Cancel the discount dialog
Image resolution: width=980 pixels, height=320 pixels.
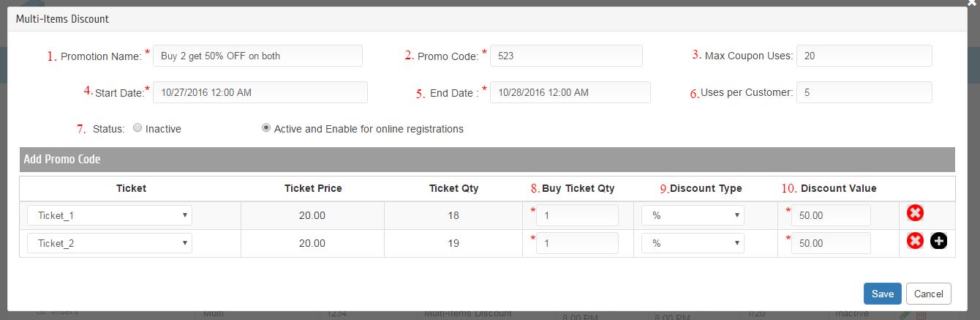pyautogui.click(x=929, y=294)
